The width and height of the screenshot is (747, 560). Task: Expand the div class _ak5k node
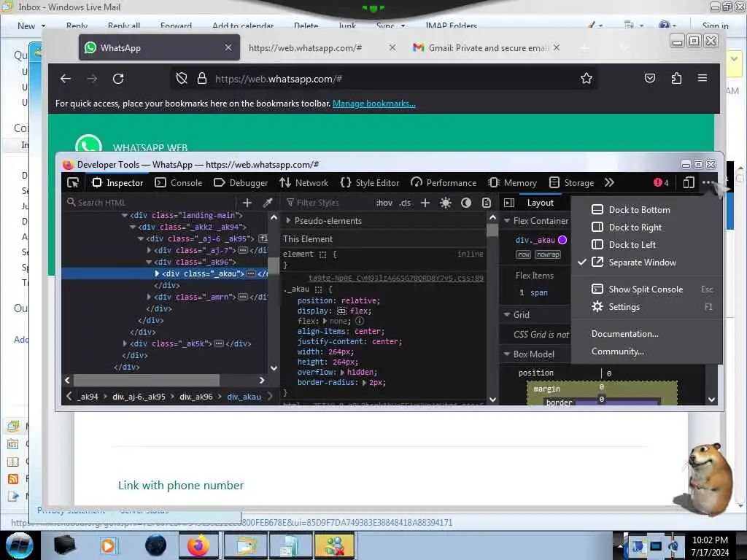(125, 343)
